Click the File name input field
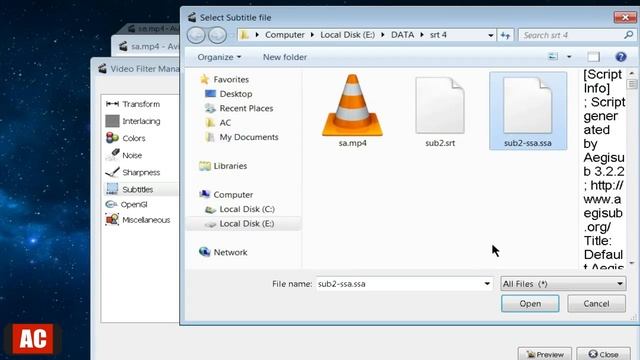 point(399,284)
